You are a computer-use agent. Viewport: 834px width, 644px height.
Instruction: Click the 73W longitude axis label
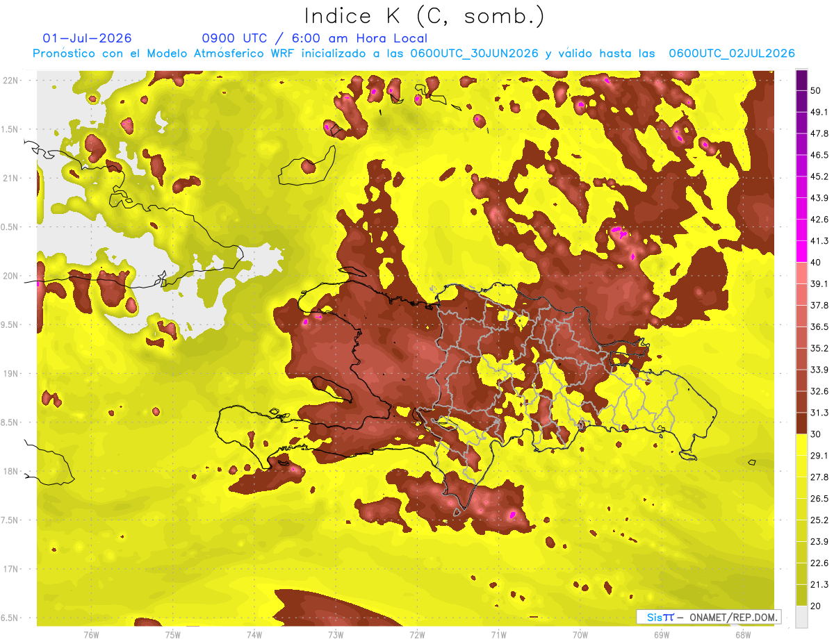(336, 635)
